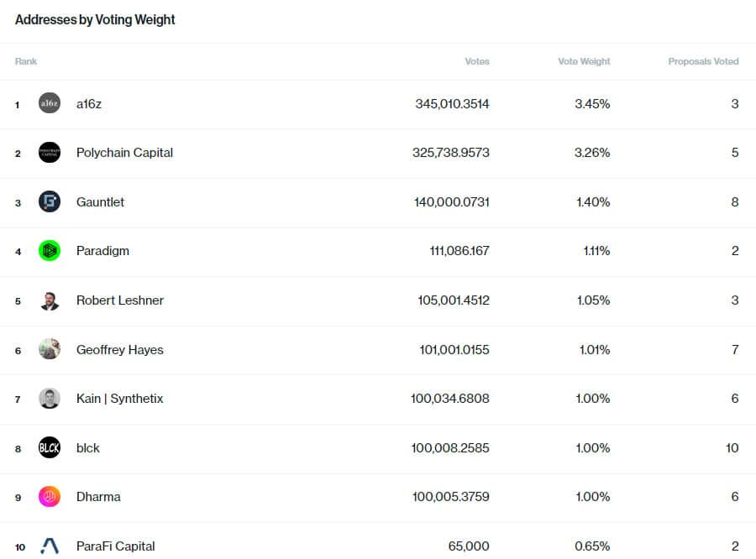Click Geoffrey Hayes' profile photo

[50, 349]
